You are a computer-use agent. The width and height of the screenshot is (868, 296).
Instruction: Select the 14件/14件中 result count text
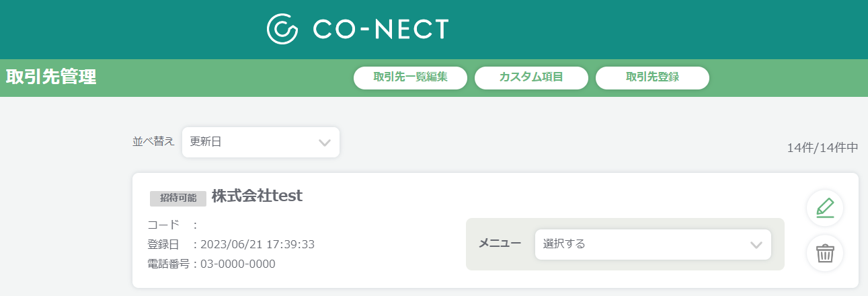822,148
